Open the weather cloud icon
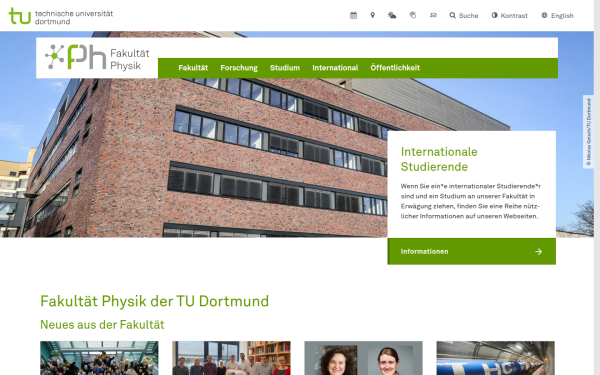Viewport: 600px width, 375px height. pos(392,15)
